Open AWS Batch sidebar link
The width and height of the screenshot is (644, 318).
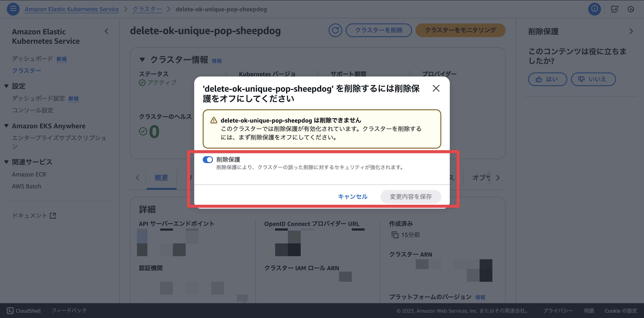pyautogui.click(x=26, y=186)
